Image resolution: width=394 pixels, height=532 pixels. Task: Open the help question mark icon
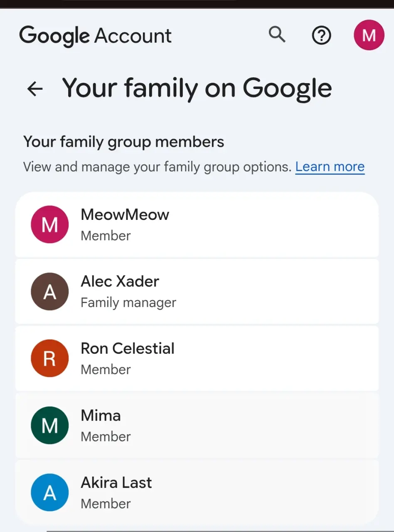click(x=321, y=36)
